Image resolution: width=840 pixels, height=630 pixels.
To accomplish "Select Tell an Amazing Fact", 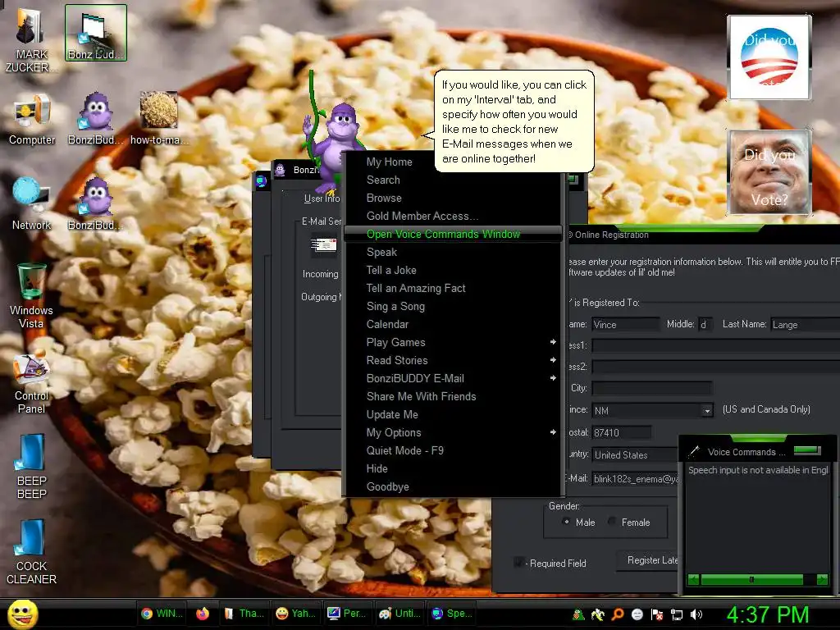I will [452, 288].
